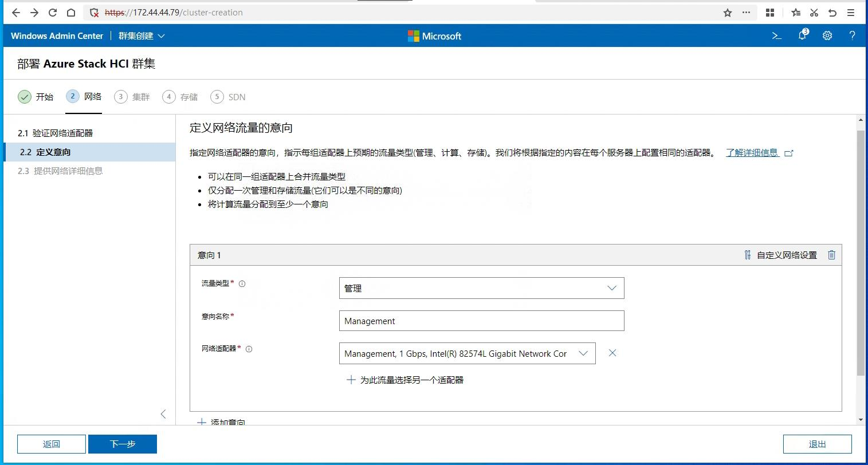Click the 退出 button
This screenshot has width=868, height=465.
click(818, 444)
